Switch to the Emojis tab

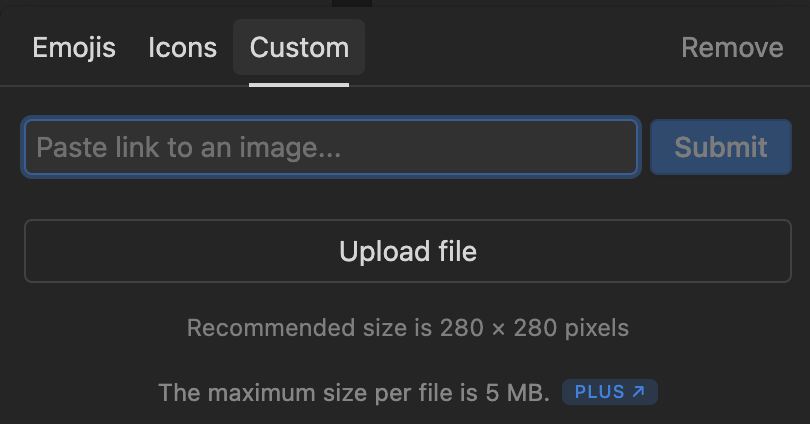(x=74, y=47)
